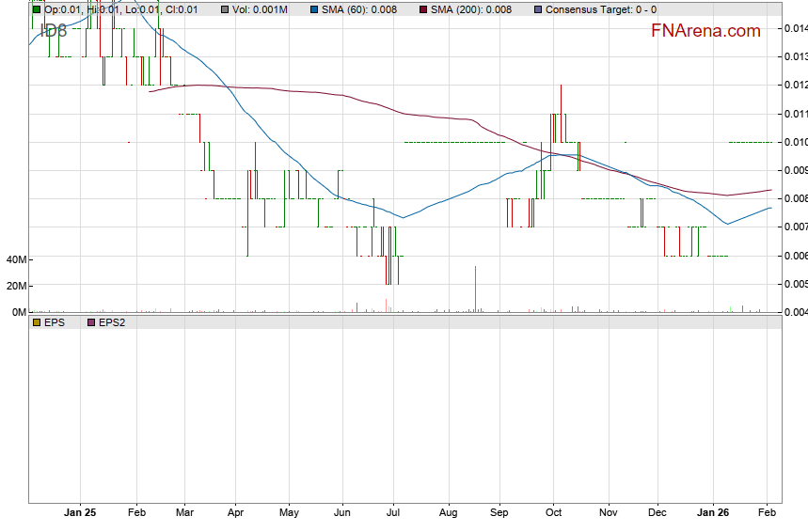
Task: Click the grey Vol legend marker
Action: (225, 9)
